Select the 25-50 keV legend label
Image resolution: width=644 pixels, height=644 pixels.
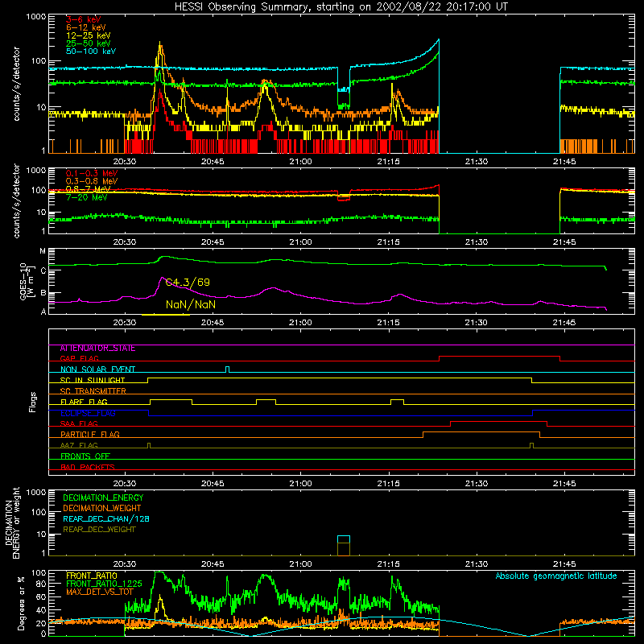(89, 43)
